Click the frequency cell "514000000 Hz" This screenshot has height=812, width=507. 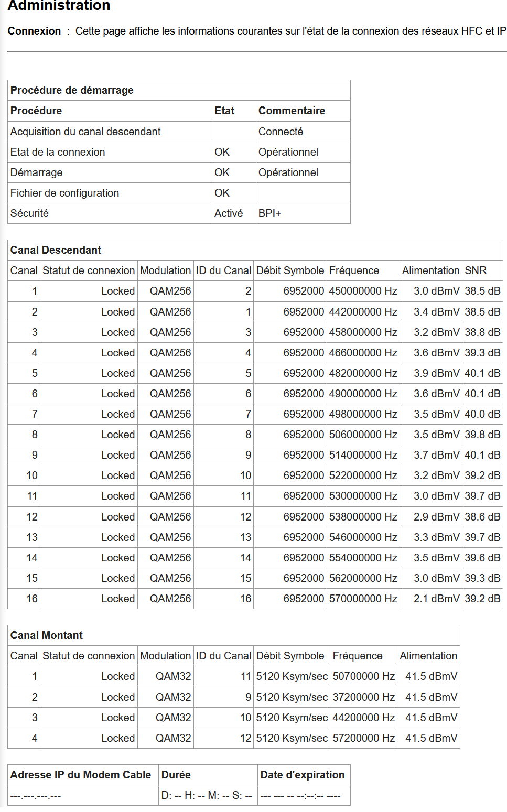[363, 455]
